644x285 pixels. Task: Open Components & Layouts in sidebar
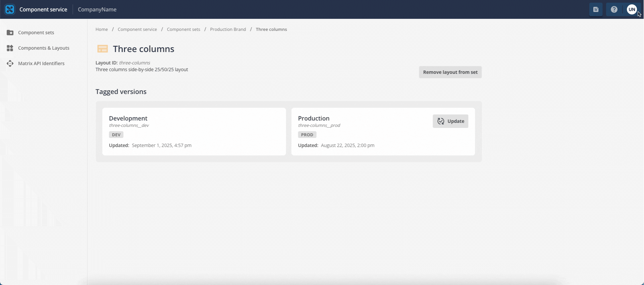click(x=44, y=48)
